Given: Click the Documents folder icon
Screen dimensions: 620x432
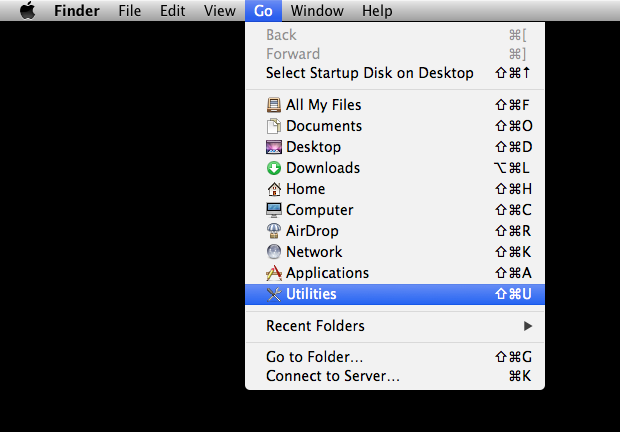Looking at the screenshot, I should 274,126.
